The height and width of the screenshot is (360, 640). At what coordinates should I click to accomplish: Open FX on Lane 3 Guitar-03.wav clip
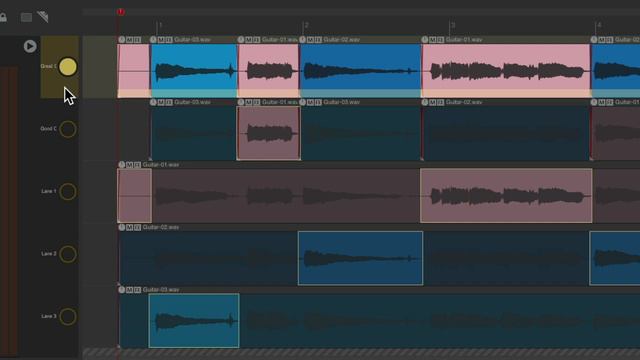coord(137,290)
